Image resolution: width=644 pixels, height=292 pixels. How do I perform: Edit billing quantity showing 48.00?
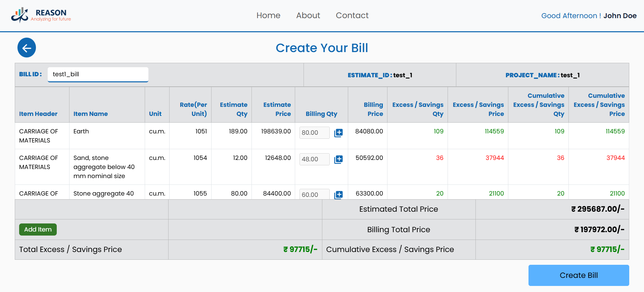(x=314, y=159)
